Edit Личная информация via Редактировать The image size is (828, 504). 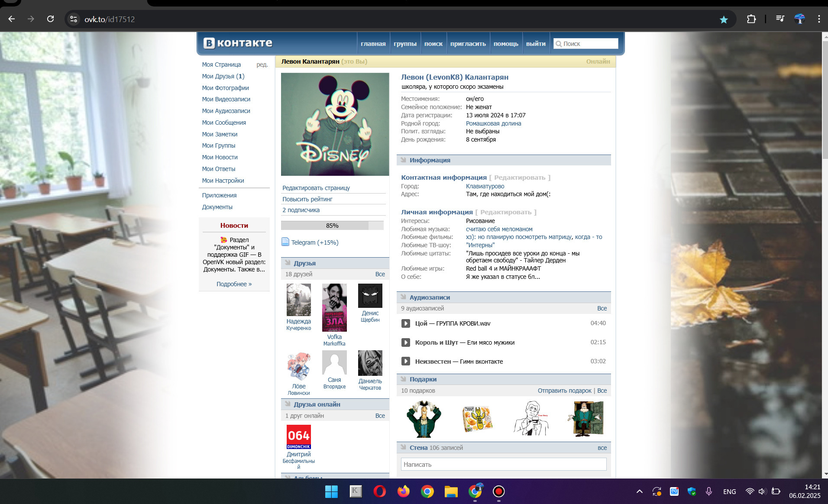[x=506, y=212]
